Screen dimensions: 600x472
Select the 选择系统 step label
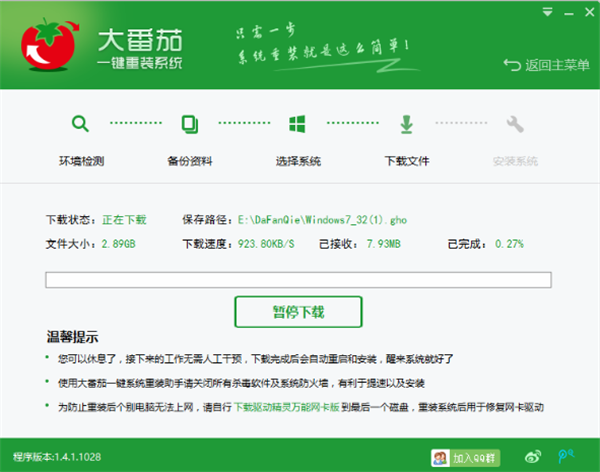(298, 161)
